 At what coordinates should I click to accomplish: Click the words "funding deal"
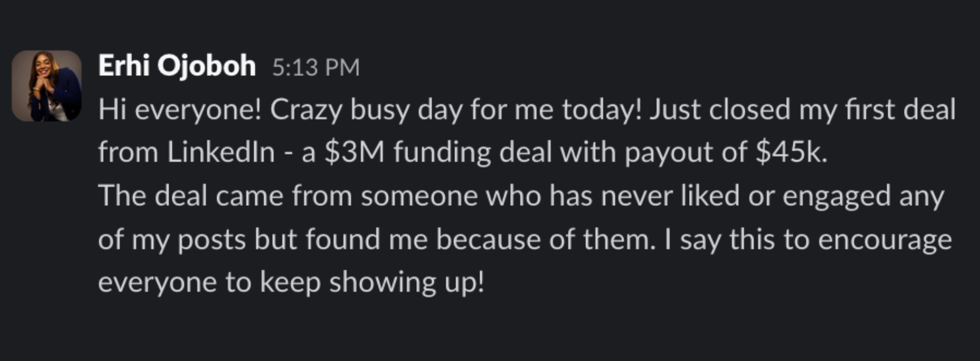coord(472,153)
